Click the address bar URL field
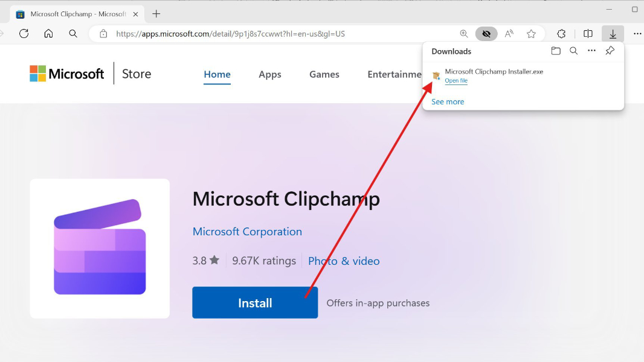The width and height of the screenshot is (644, 362). (242, 34)
